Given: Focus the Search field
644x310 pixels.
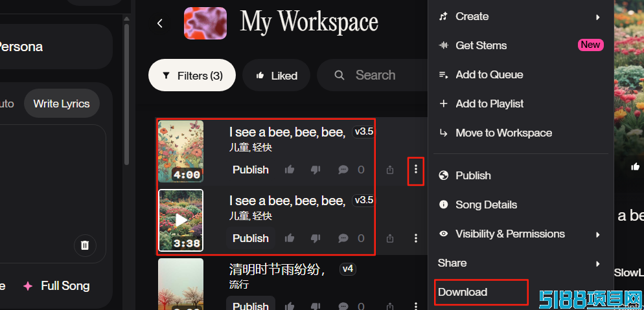Looking at the screenshot, I should tap(374, 76).
